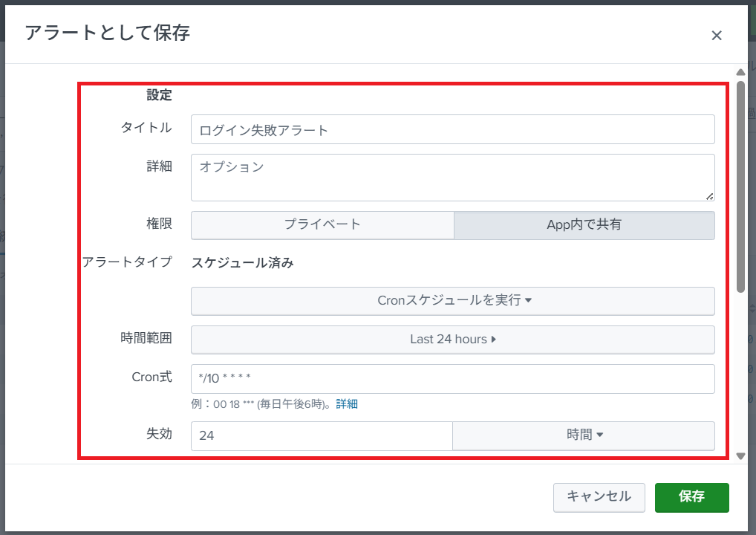756x535 pixels.
Task: Click the green 保存 button
Action: click(x=691, y=497)
